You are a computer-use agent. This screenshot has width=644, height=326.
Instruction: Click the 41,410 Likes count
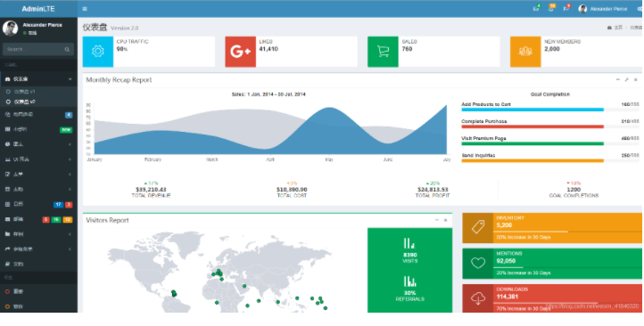click(268, 49)
